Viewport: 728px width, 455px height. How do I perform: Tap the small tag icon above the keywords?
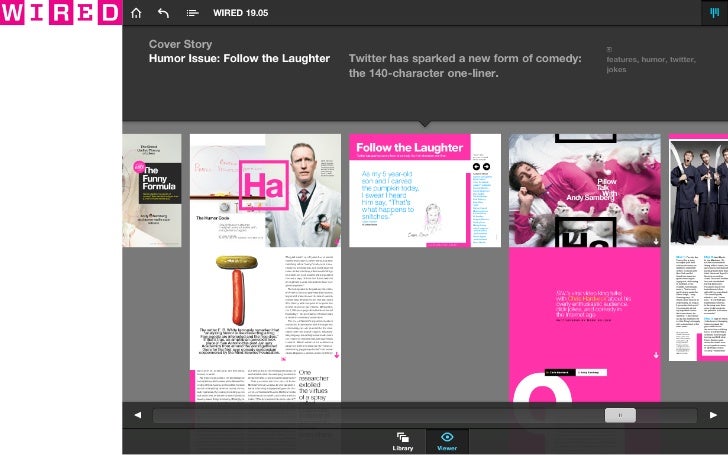pos(609,49)
